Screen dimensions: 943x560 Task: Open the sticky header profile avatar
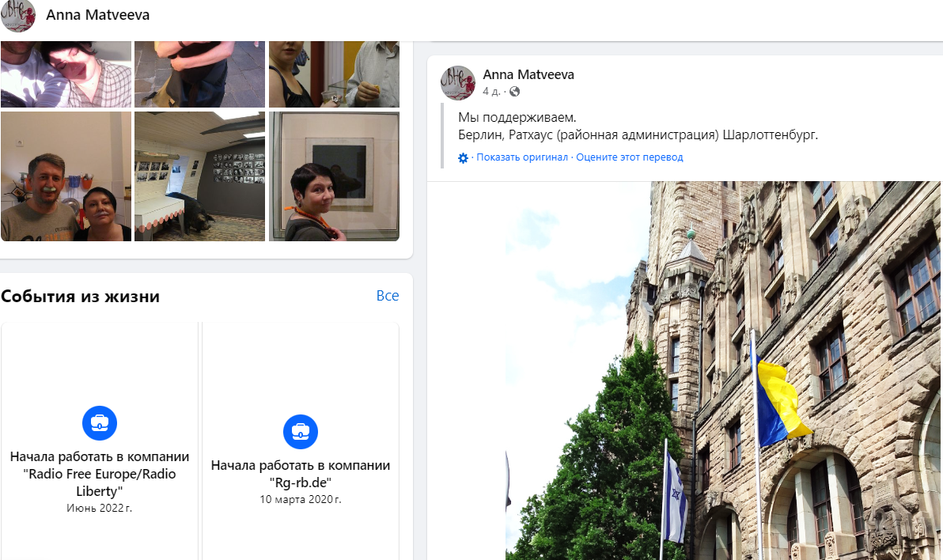click(x=18, y=15)
